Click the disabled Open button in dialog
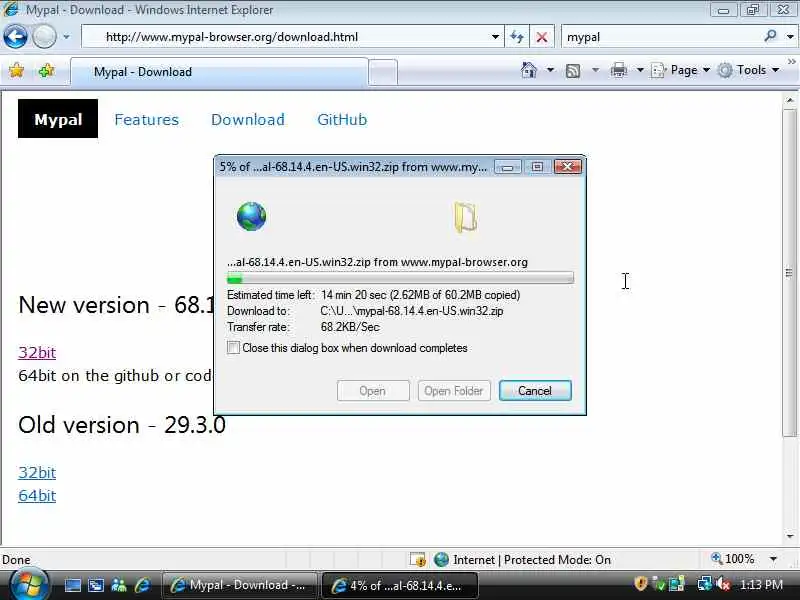Image resolution: width=800 pixels, height=600 pixels. 372,391
